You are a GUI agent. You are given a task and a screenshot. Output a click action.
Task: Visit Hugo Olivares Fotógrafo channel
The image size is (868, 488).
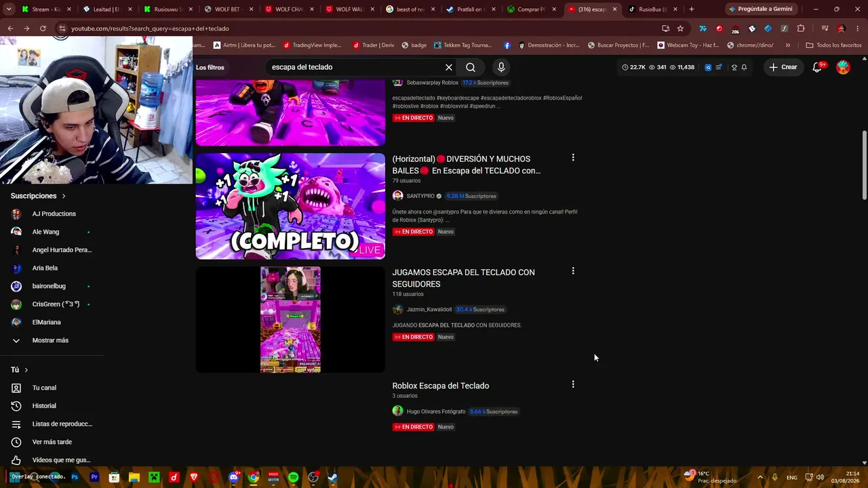436,411
